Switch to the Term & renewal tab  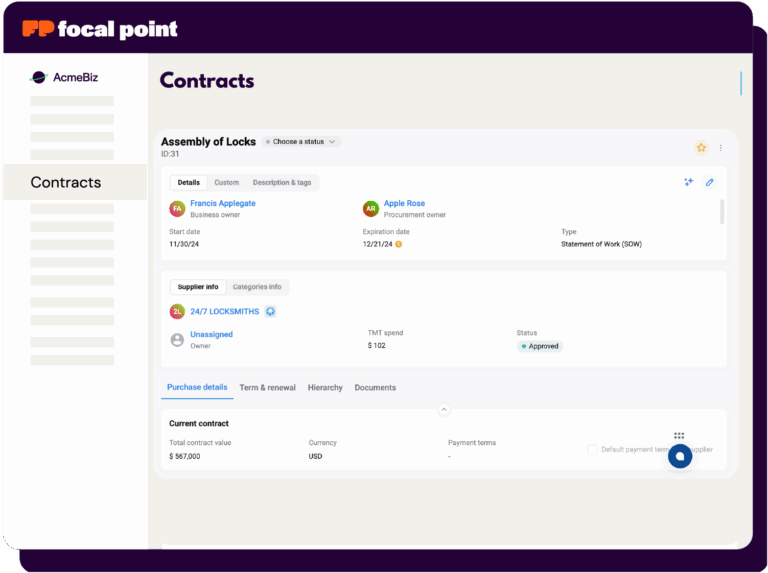tap(267, 388)
